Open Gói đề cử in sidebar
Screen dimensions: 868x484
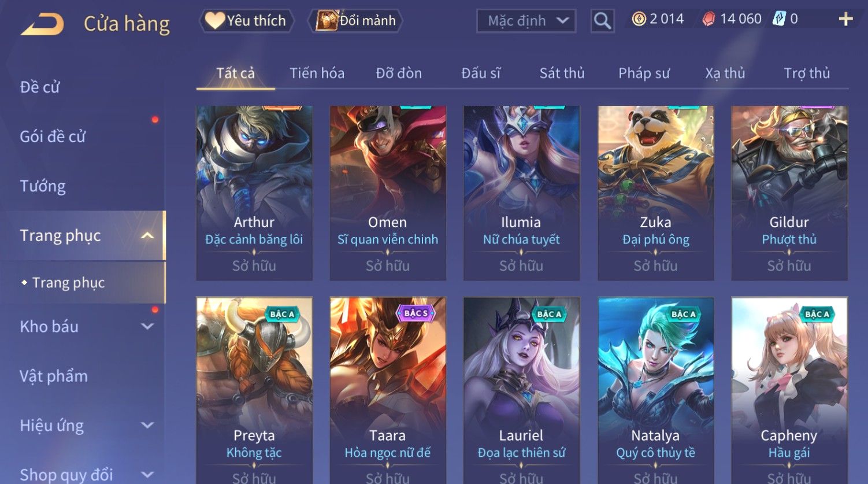tap(53, 136)
